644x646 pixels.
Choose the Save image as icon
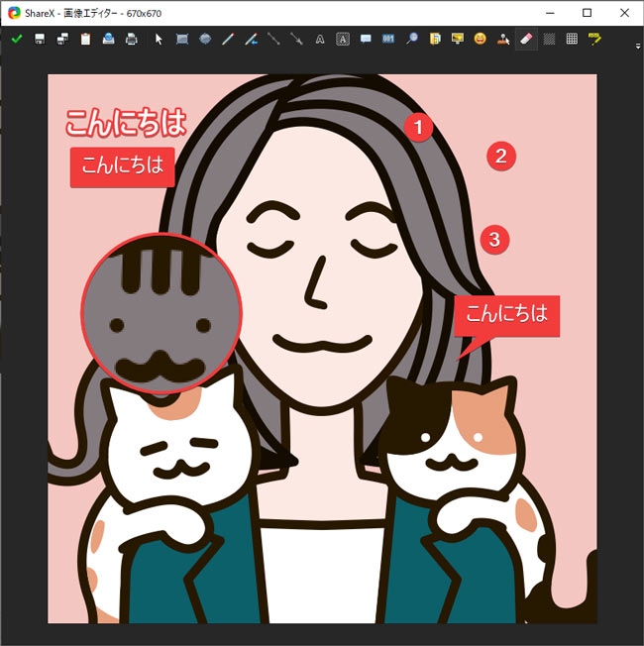(62, 40)
